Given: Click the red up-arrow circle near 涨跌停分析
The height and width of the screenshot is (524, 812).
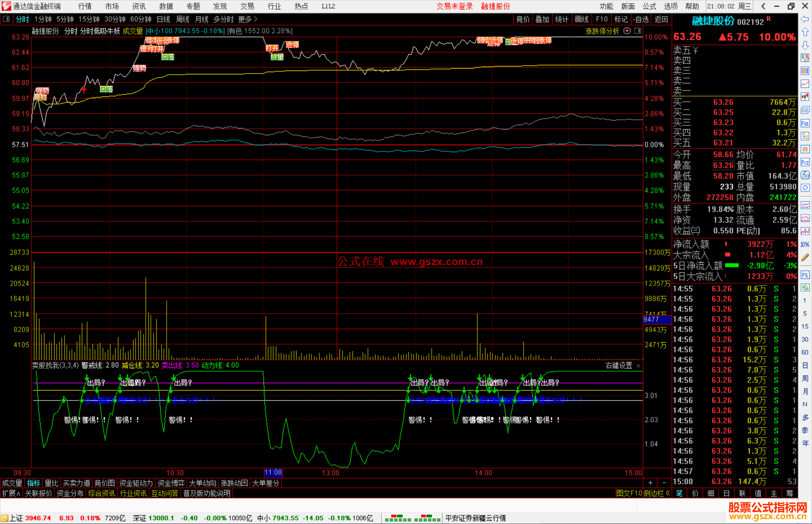Looking at the screenshot, I should click(x=627, y=31).
